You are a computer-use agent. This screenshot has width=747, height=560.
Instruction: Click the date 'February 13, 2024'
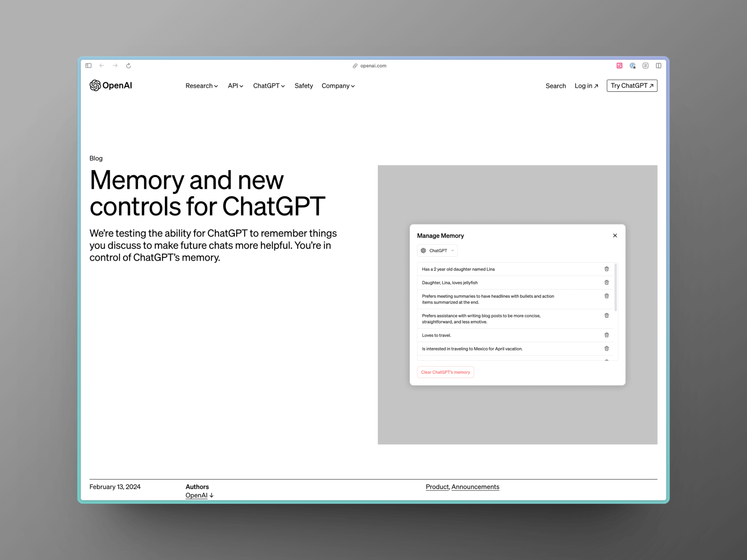pos(115,487)
